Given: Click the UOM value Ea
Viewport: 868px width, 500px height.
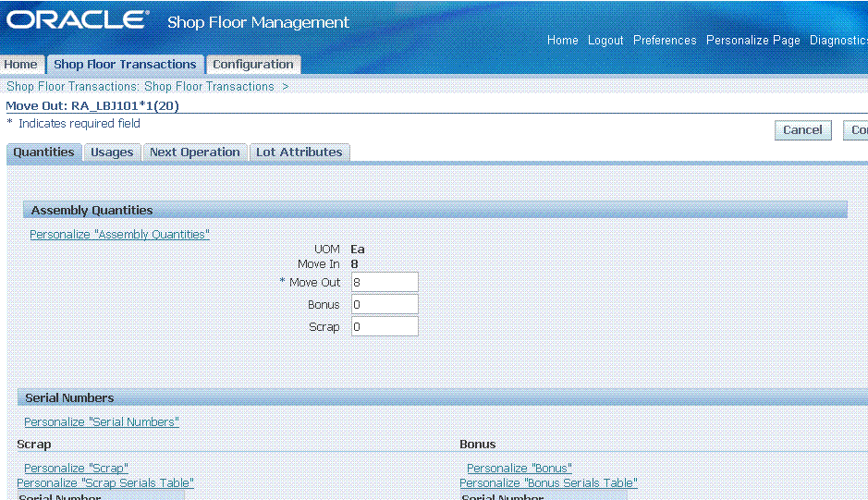Looking at the screenshot, I should click(358, 250).
